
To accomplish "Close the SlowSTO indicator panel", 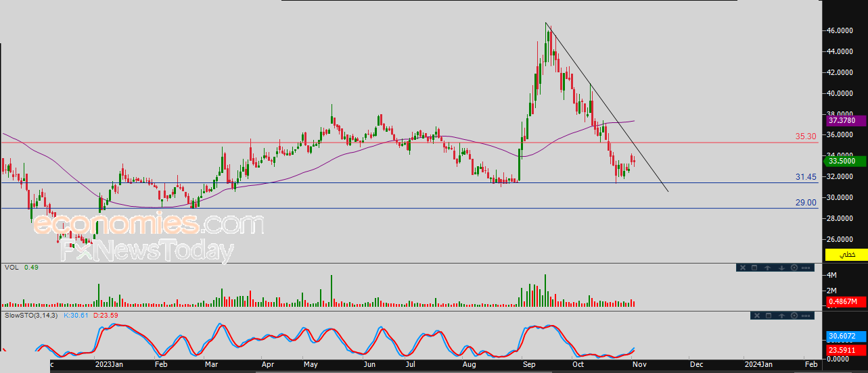I will 757,316.
